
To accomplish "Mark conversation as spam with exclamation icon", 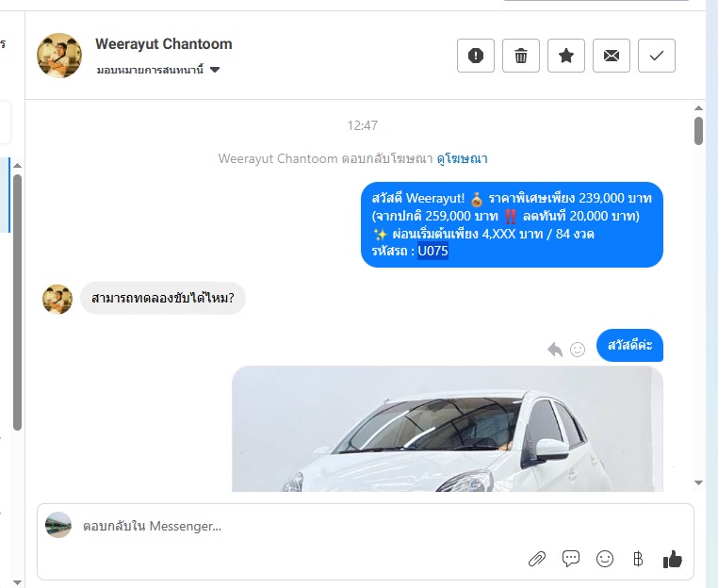I will [475, 56].
